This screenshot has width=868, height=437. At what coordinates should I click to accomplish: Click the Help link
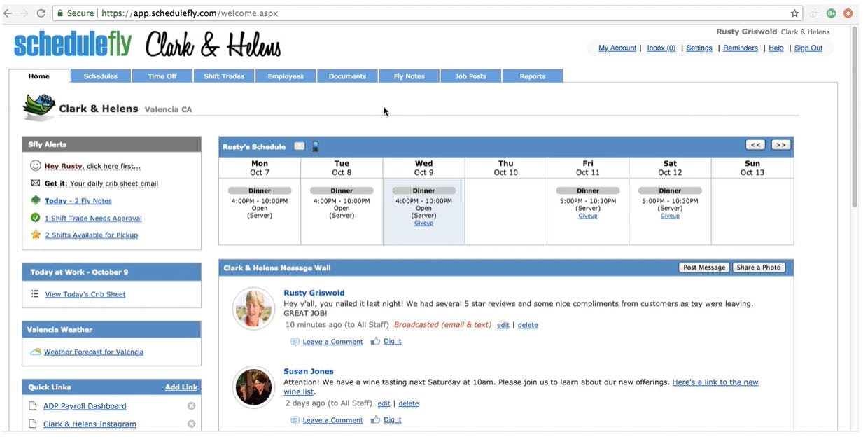(776, 48)
